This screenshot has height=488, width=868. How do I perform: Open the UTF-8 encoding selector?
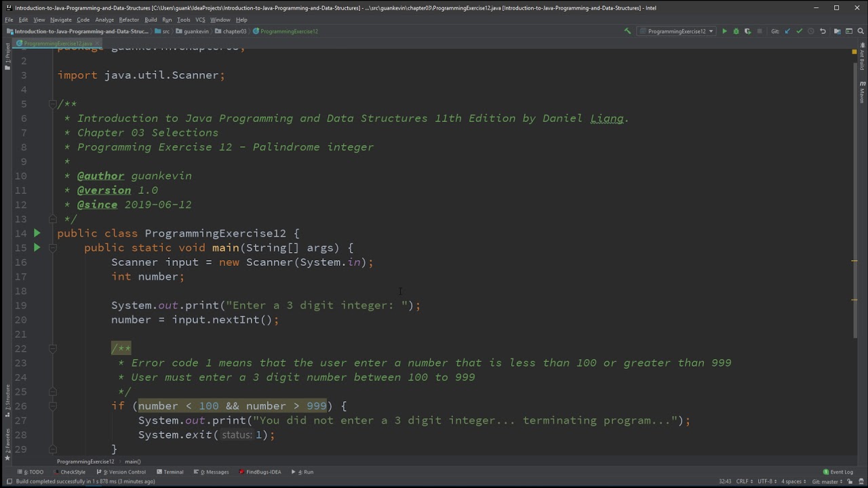(769, 481)
